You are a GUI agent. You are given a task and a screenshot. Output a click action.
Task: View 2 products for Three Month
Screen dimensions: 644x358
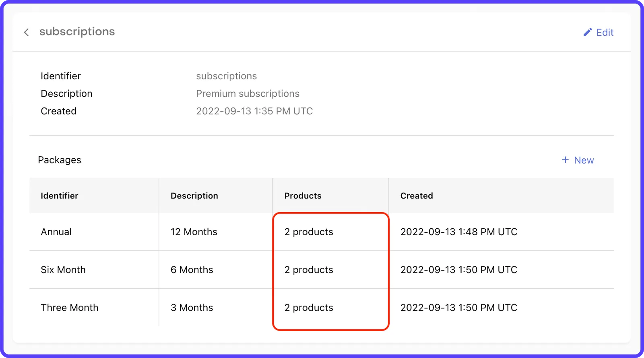click(309, 308)
